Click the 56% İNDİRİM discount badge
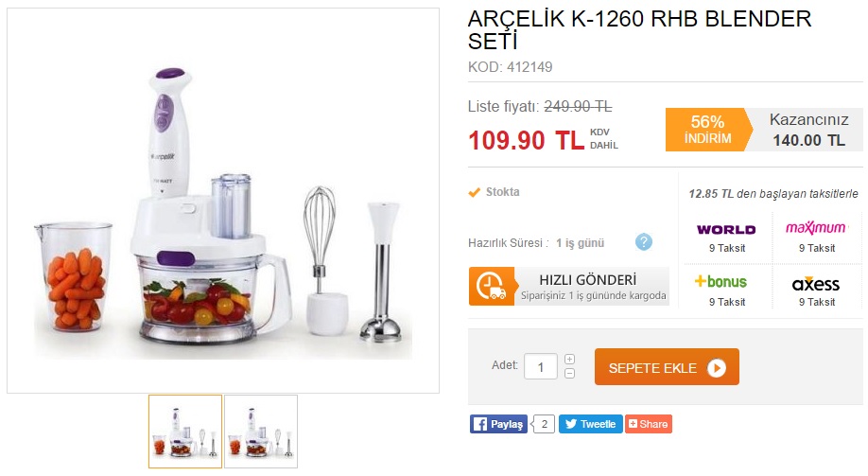 (x=708, y=130)
